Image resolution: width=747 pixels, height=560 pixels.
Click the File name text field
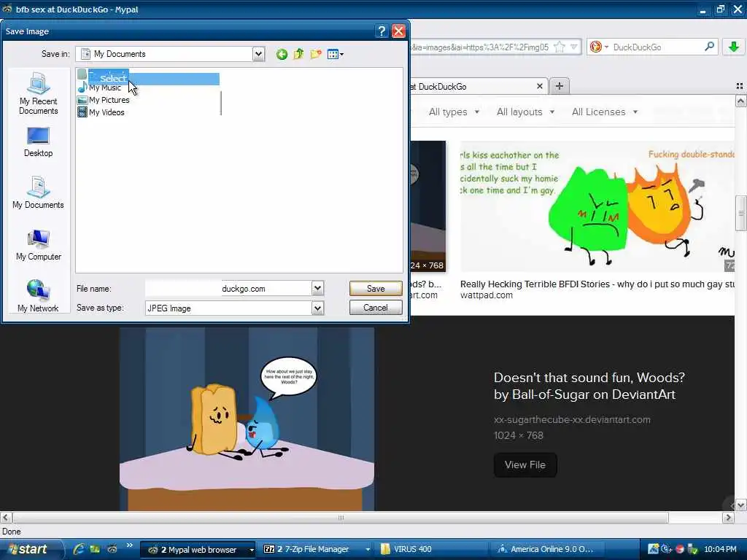coord(228,288)
